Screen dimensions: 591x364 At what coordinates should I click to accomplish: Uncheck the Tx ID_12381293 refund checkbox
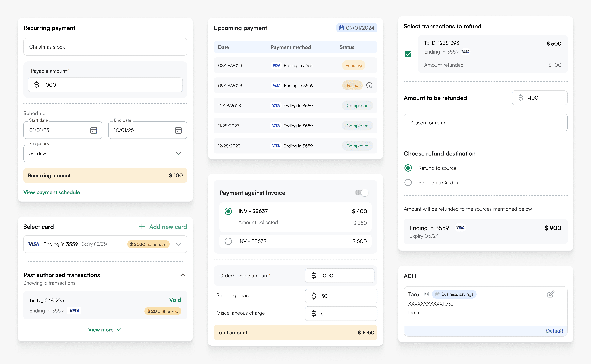[x=408, y=54]
